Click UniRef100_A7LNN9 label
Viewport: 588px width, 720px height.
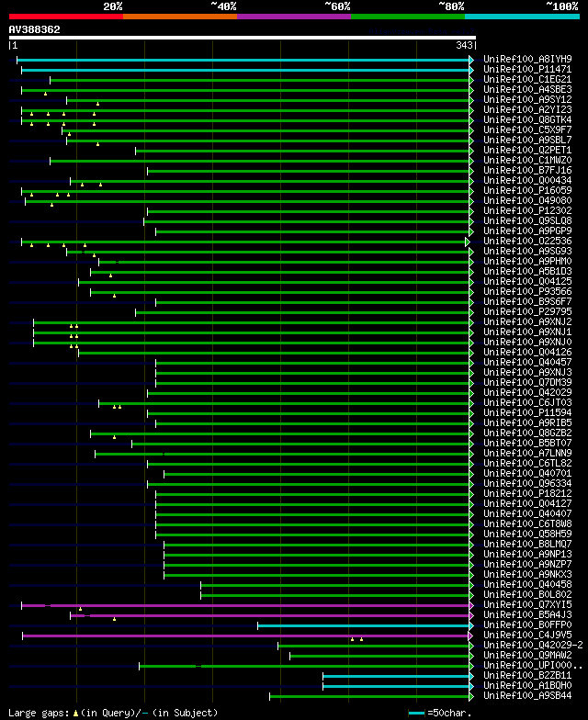tap(527, 454)
